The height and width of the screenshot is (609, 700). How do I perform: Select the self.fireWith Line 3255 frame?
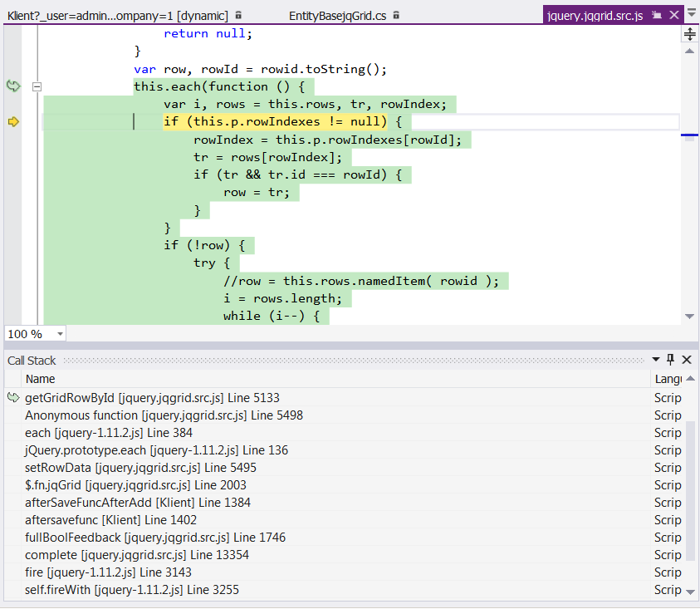tap(132, 589)
